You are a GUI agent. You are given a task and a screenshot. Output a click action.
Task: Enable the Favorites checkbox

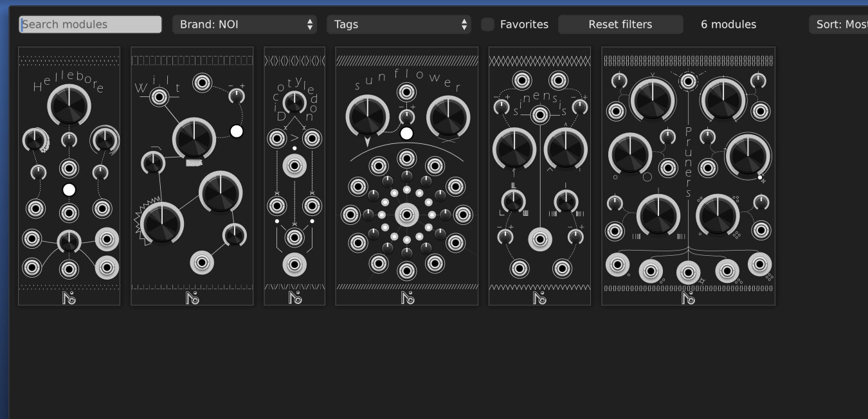488,24
